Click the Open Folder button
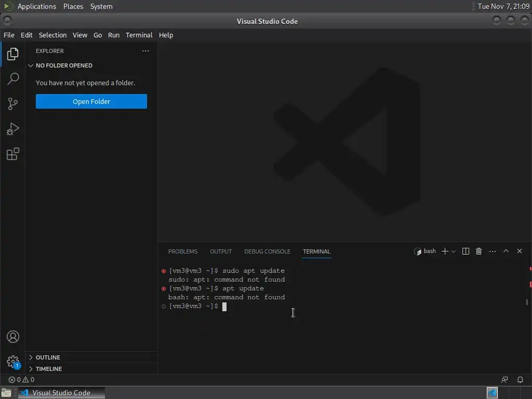532x399 pixels. click(x=91, y=101)
